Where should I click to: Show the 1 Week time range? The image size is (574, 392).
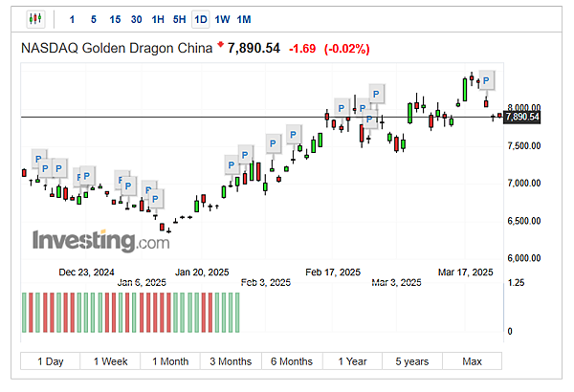111,361
